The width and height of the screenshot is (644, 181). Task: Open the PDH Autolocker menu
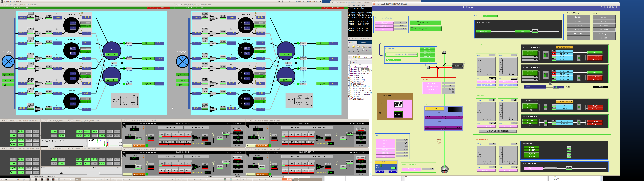coord(490,16)
